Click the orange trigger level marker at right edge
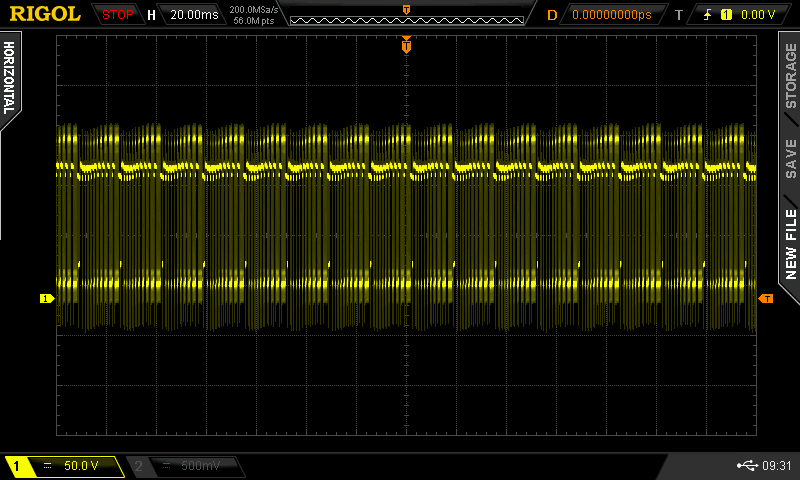This screenshot has width=800, height=480. tap(766, 298)
